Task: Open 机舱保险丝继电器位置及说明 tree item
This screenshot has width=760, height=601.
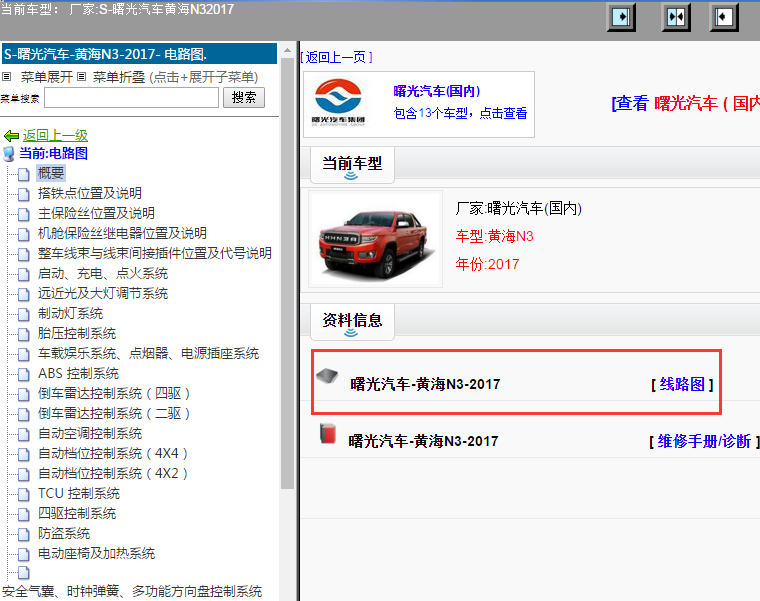Action: coord(122,234)
